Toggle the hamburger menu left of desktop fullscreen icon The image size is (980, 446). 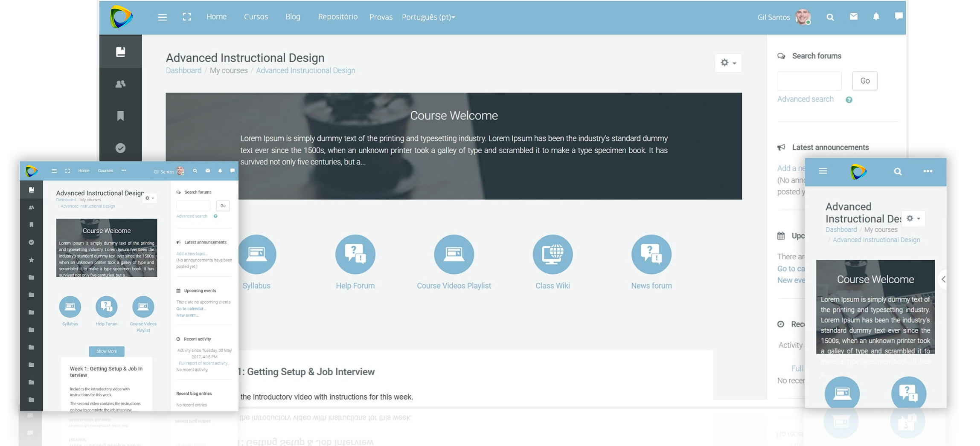pos(162,17)
